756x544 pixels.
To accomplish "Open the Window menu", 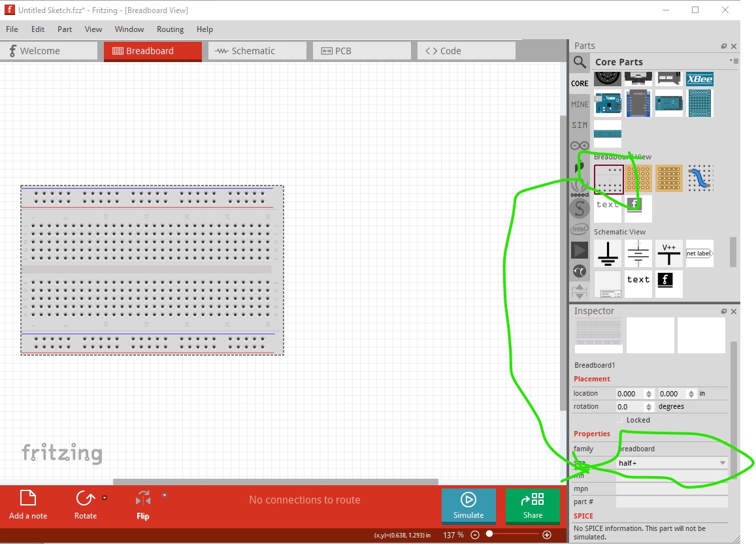I will [x=129, y=29].
